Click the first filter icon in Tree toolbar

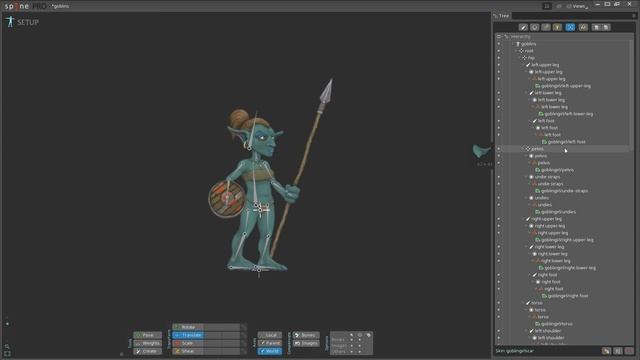(523, 27)
